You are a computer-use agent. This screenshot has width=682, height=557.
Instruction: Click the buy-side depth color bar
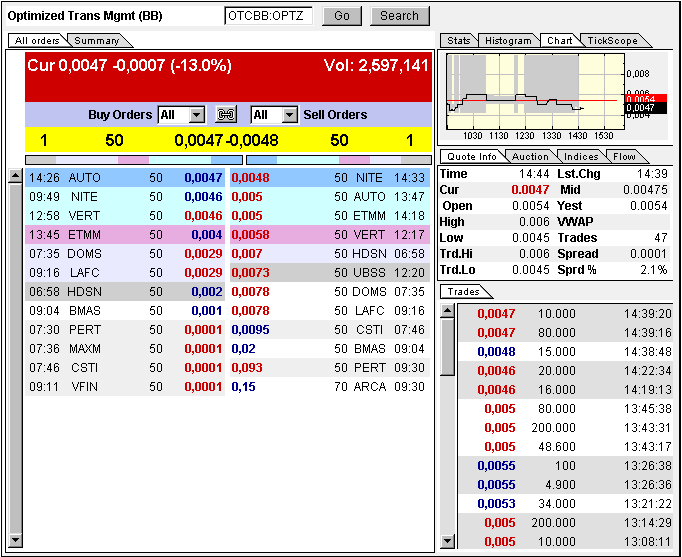134,160
